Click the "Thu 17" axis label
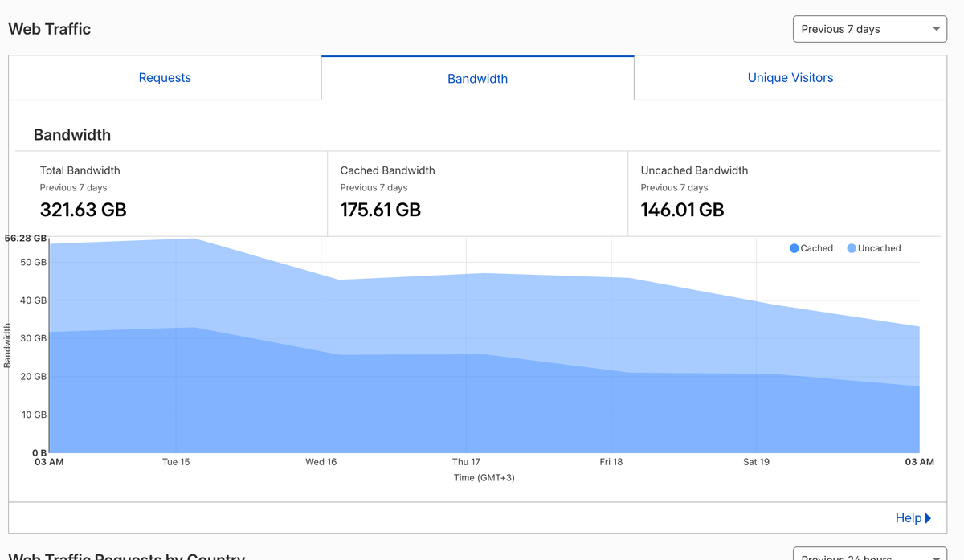 (466, 462)
